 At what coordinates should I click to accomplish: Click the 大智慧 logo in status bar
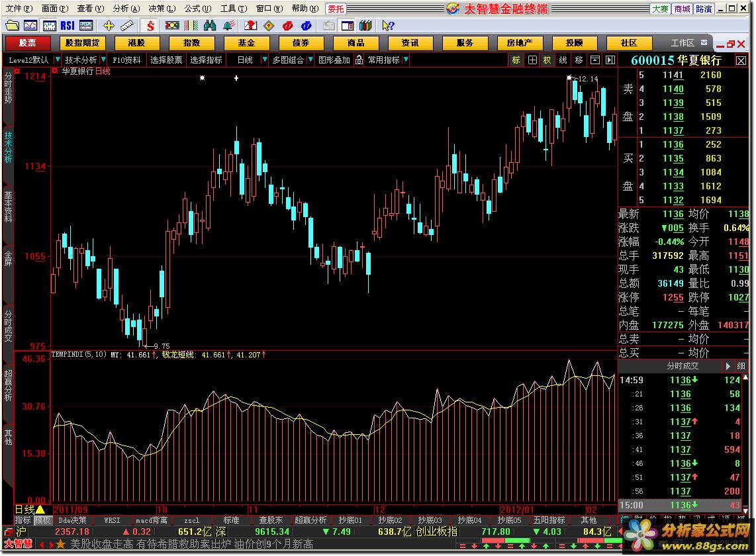click(x=18, y=544)
